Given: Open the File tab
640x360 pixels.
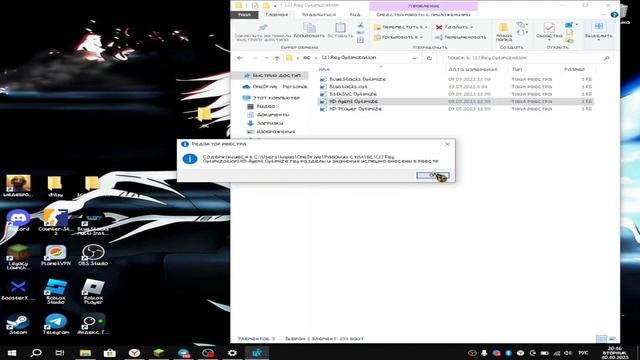Looking at the screenshot, I should tap(244, 15).
